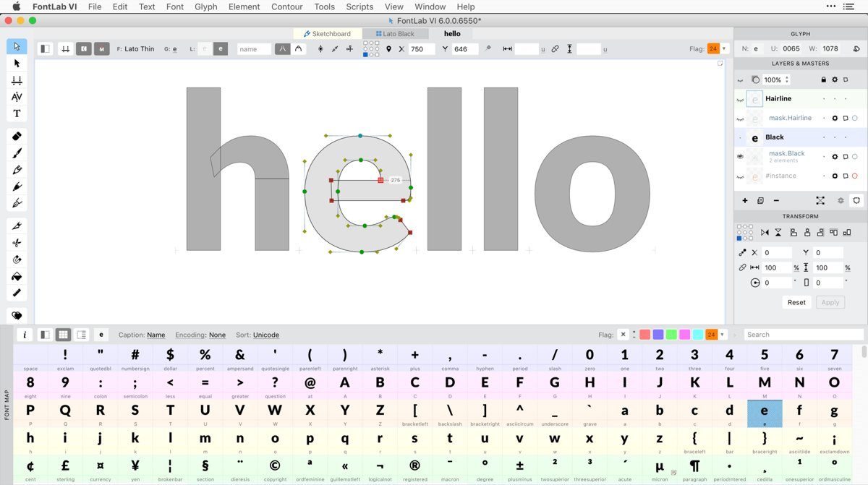The height and width of the screenshot is (485, 868).
Task: Select the Black layer row
Action: tap(801, 137)
